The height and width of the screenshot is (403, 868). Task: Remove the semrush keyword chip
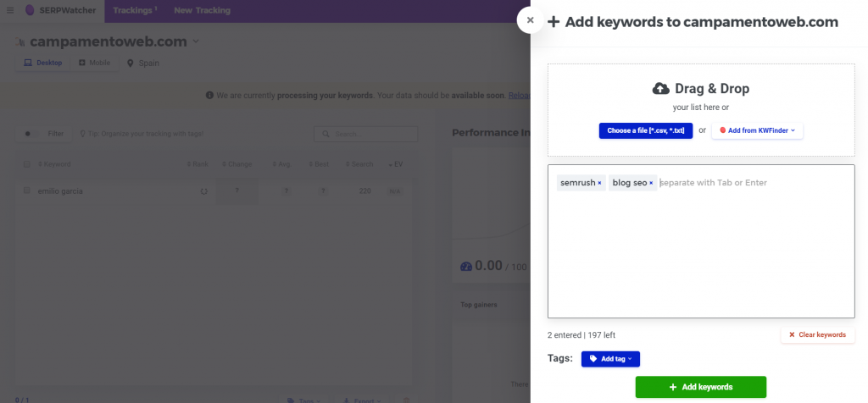[x=599, y=183]
